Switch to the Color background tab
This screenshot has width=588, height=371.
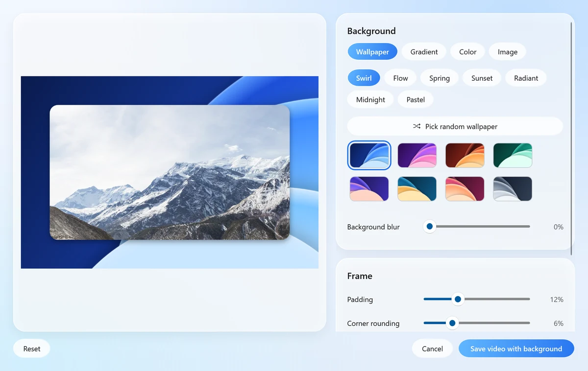click(x=467, y=51)
